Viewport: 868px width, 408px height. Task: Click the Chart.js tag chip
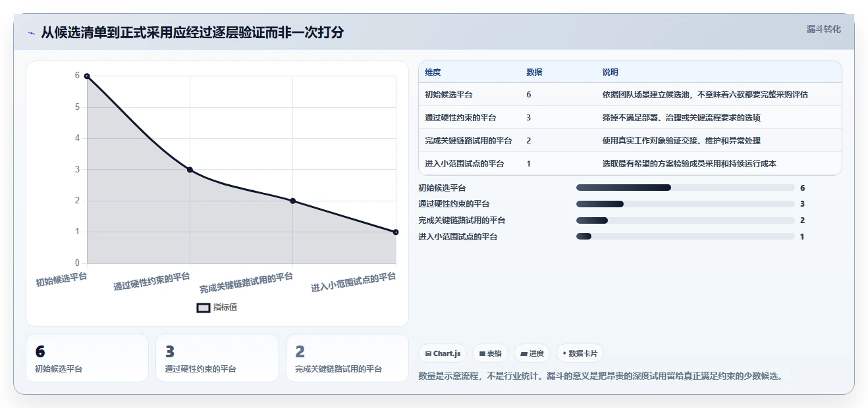tap(442, 353)
